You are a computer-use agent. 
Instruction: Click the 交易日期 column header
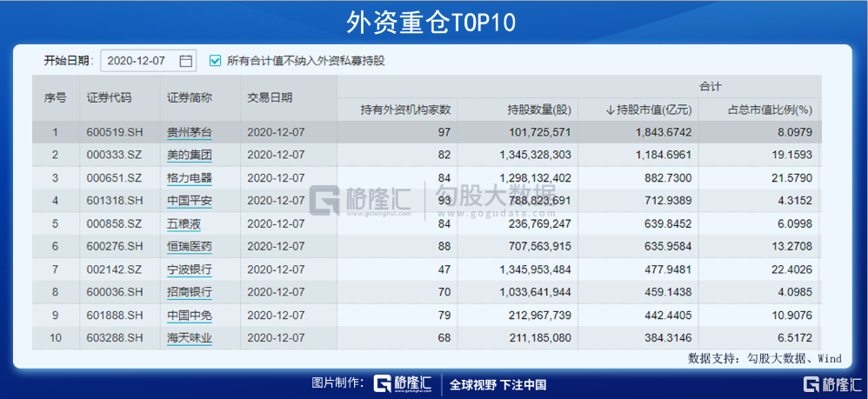[x=270, y=98]
